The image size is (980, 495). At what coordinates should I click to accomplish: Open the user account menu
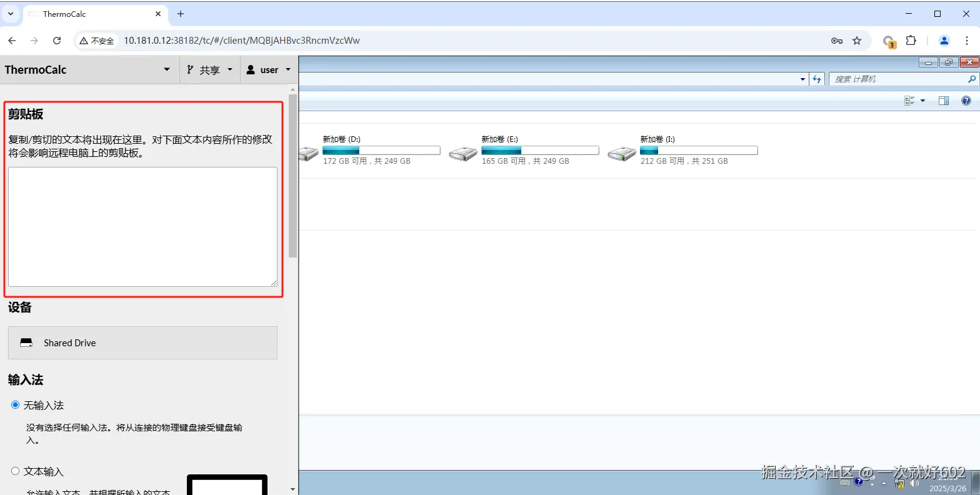click(x=269, y=69)
